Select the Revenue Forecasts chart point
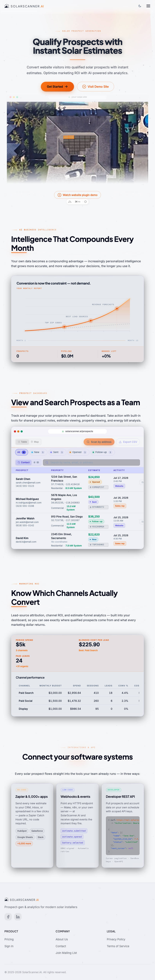Screen dimensions: 155x980 coord(117,309)
